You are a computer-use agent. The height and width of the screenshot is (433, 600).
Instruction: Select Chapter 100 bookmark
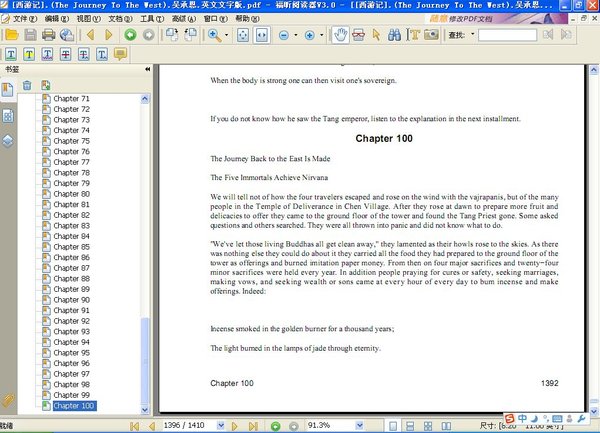(x=73, y=406)
